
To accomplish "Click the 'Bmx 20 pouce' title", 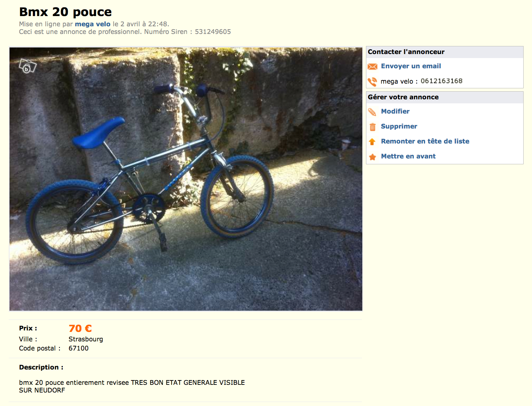I will click(65, 12).
